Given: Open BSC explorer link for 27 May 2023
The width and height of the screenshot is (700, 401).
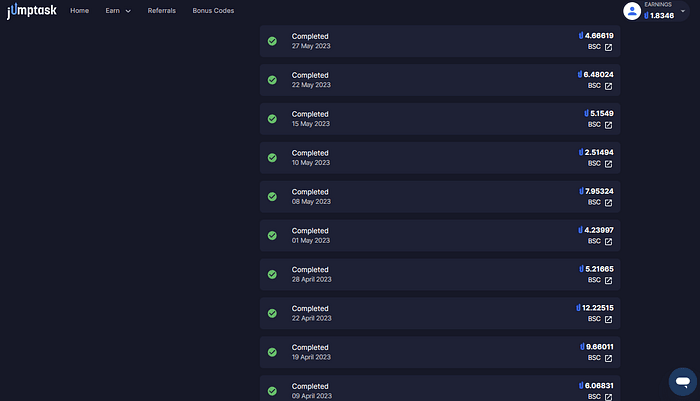Looking at the screenshot, I should pyautogui.click(x=608, y=47).
